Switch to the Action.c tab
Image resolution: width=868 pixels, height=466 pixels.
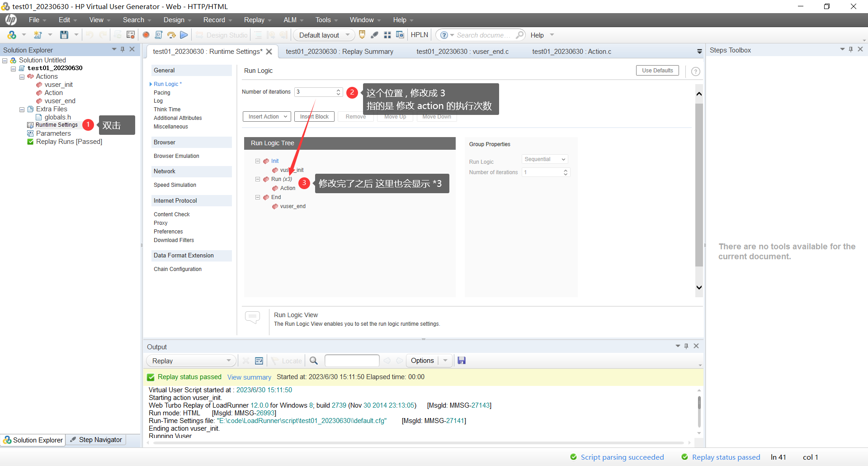pyautogui.click(x=571, y=52)
